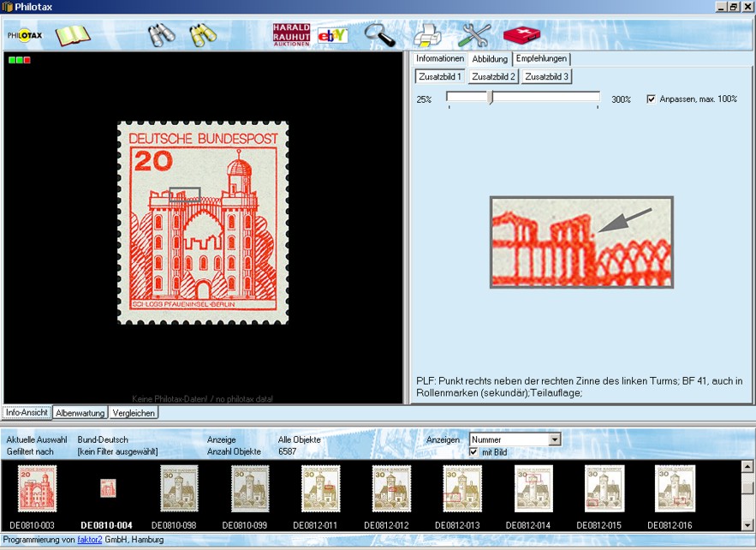Click the red first aid kit icon
This screenshot has height=550, width=756.
pos(521,35)
